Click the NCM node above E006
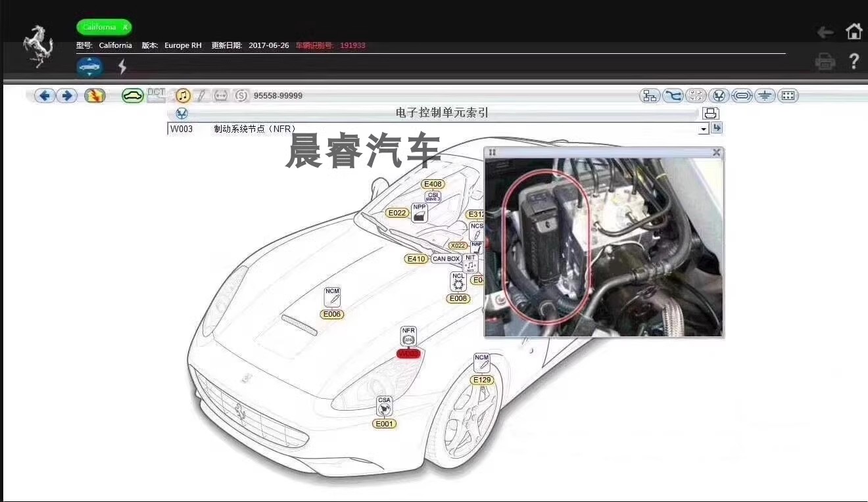 [x=333, y=297]
